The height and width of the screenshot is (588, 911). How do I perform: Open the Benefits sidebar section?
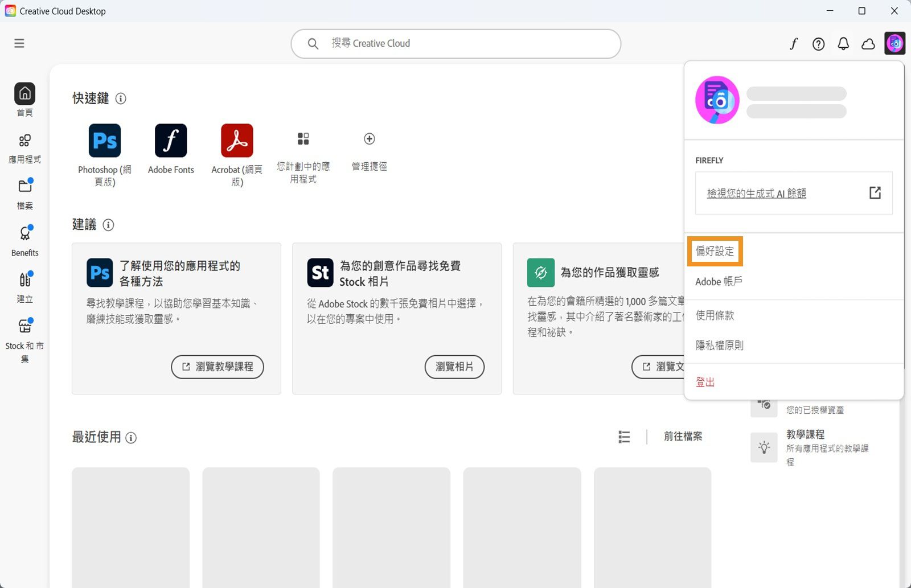point(24,241)
